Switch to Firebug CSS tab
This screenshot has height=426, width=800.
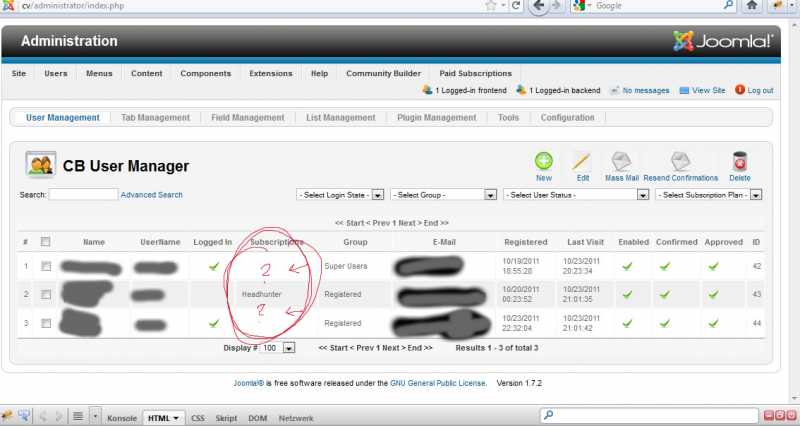[197, 418]
